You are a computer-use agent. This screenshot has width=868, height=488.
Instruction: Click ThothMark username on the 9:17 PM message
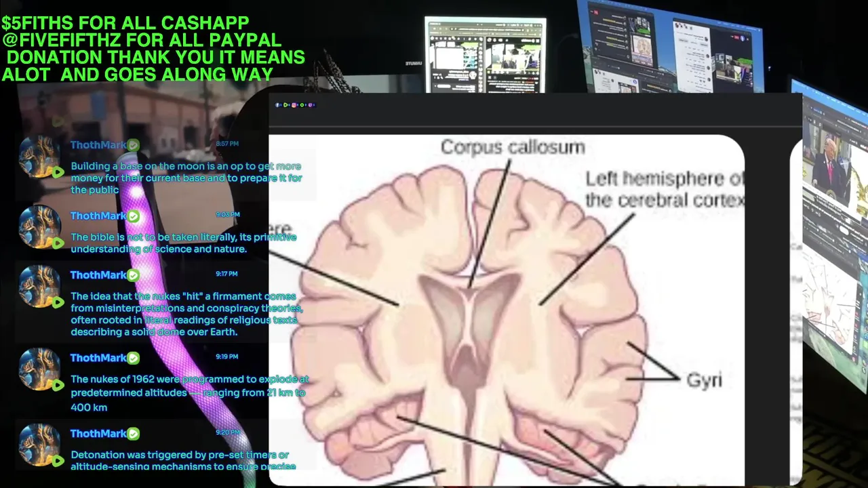coord(98,275)
